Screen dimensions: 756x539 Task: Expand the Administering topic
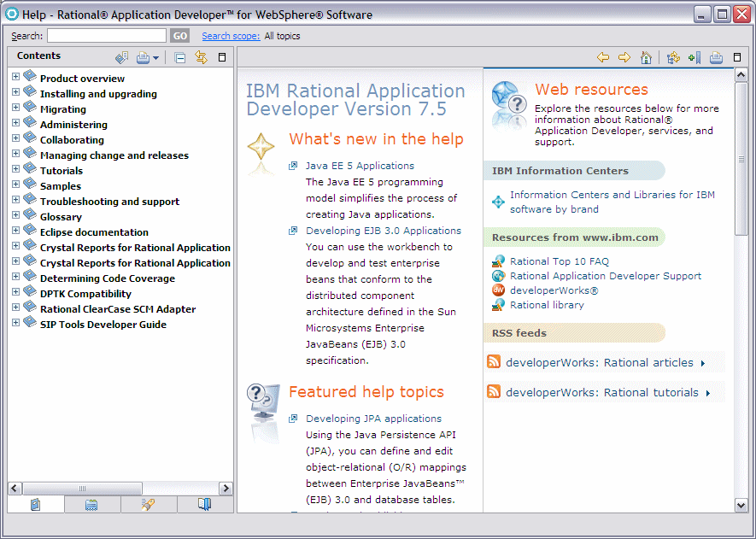15,123
